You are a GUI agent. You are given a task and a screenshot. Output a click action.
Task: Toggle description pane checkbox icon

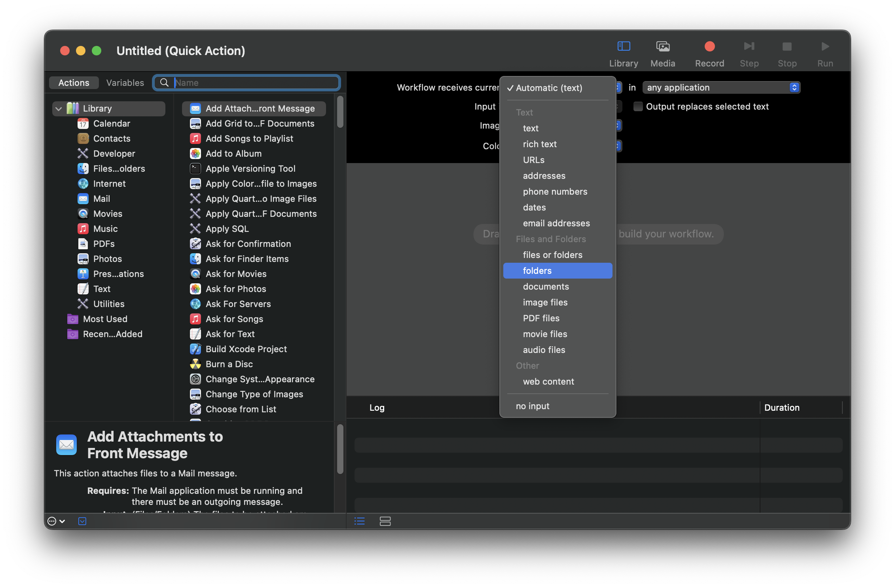82,521
